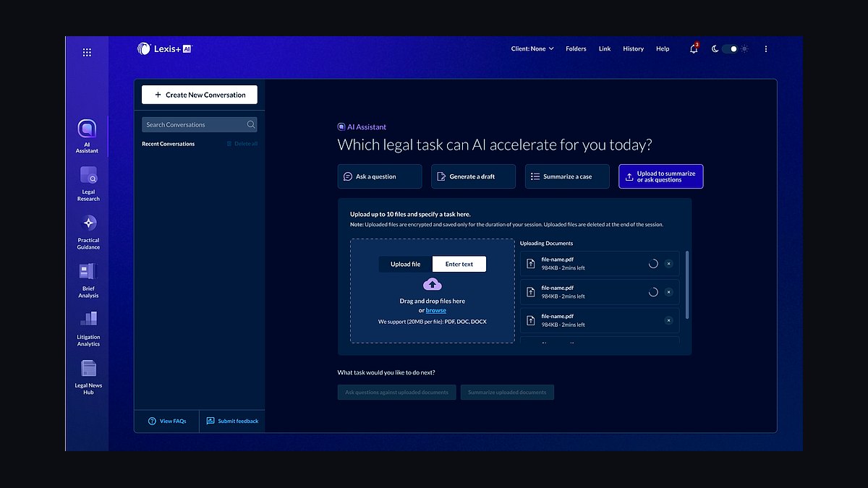Toggle the dark/light theme switch
Screen dimensions: 868x488
tap(730, 49)
